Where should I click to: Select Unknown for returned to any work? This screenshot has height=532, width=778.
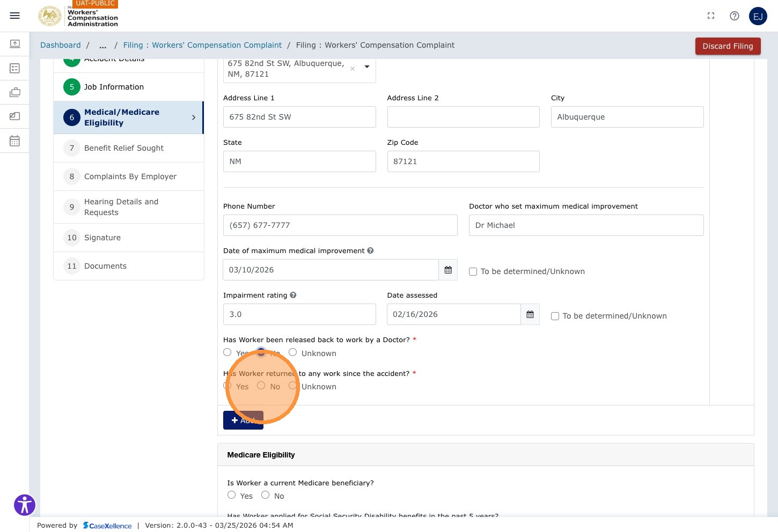[x=293, y=386]
